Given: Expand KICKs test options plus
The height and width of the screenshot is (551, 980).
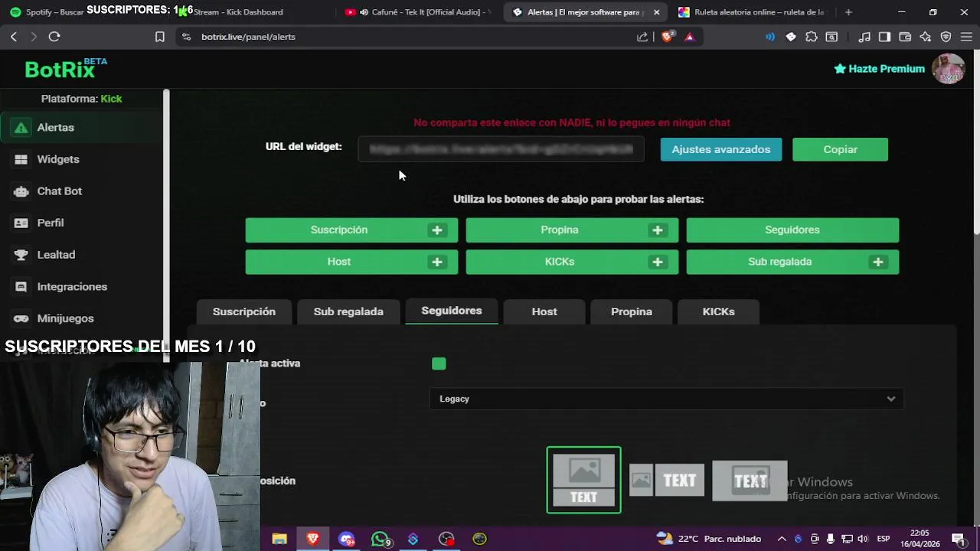Looking at the screenshot, I should [658, 262].
